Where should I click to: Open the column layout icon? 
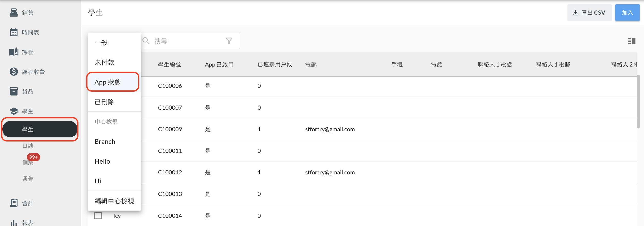tap(632, 41)
